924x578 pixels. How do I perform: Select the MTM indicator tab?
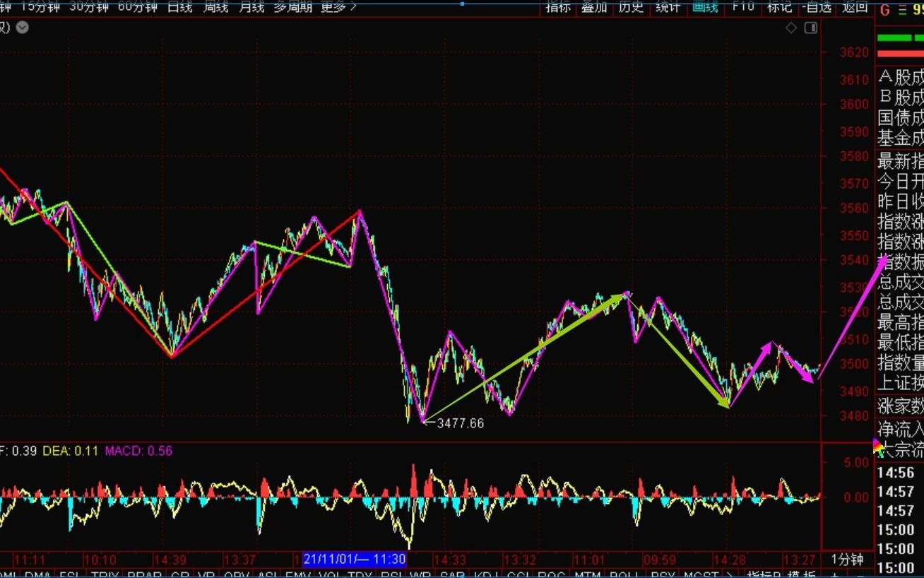point(588,575)
